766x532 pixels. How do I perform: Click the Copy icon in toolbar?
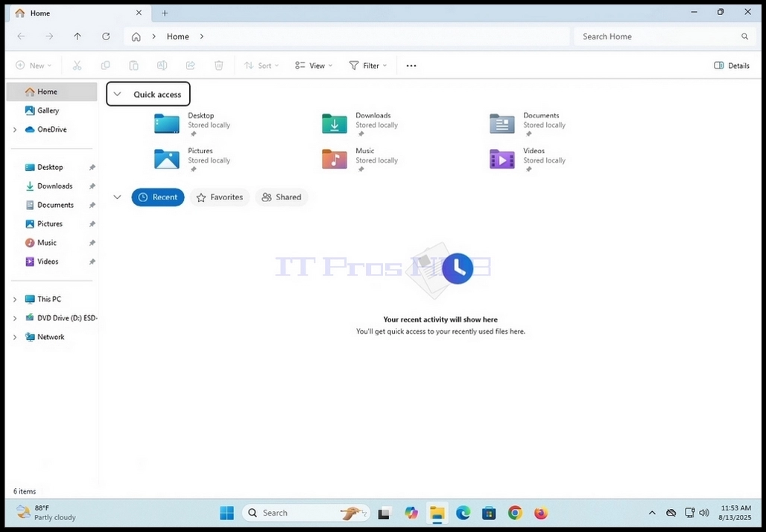pyautogui.click(x=105, y=66)
